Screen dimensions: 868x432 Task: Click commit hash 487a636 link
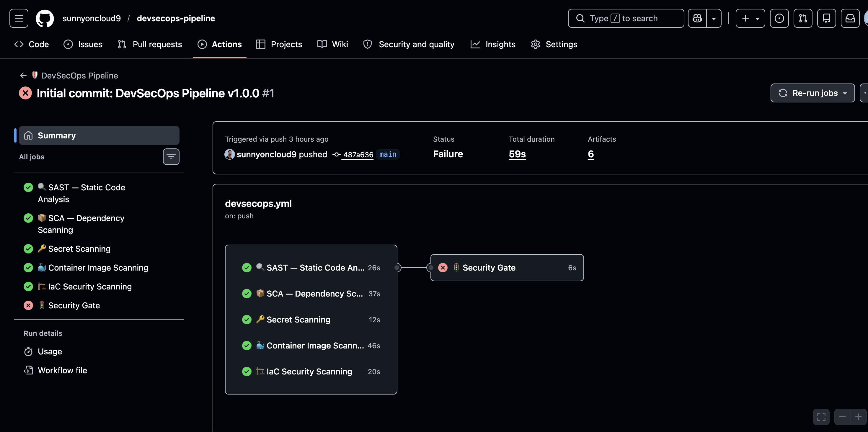click(358, 155)
